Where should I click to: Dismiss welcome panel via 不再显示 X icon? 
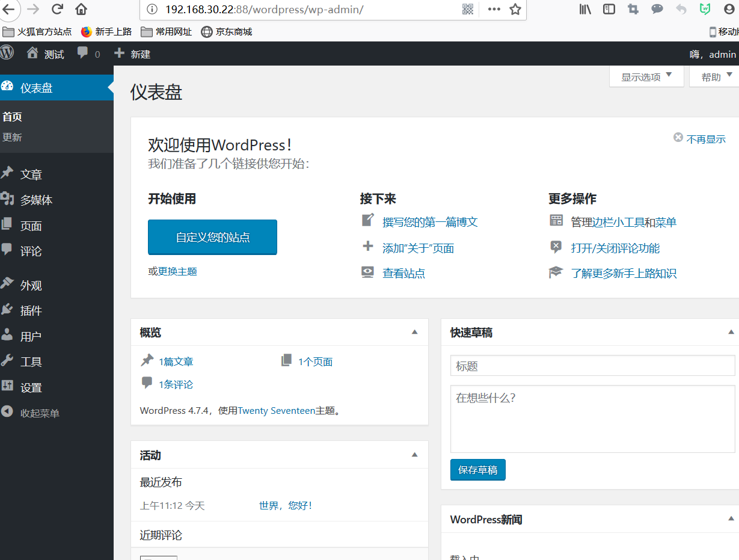coord(678,138)
